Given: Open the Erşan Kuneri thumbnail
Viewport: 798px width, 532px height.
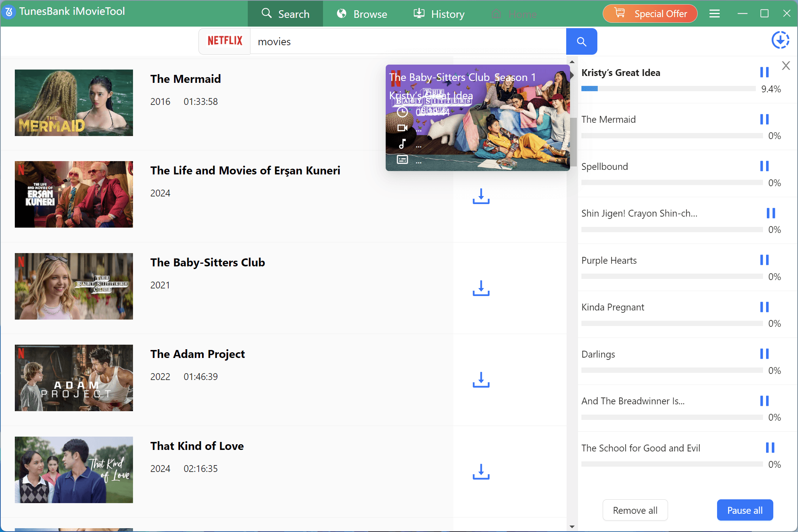Looking at the screenshot, I should coord(74,195).
